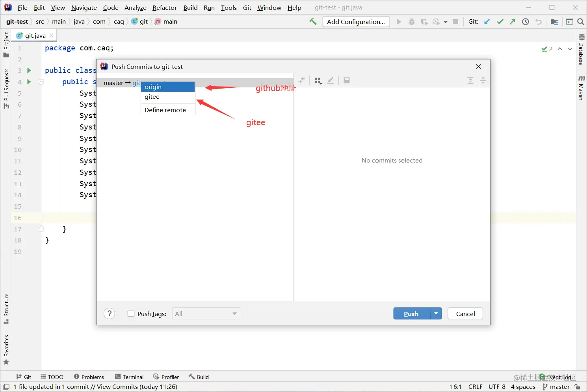Image resolution: width=587 pixels, height=392 pixels.
Task: Click Expand All icon in push dialog
Action: 470,80
